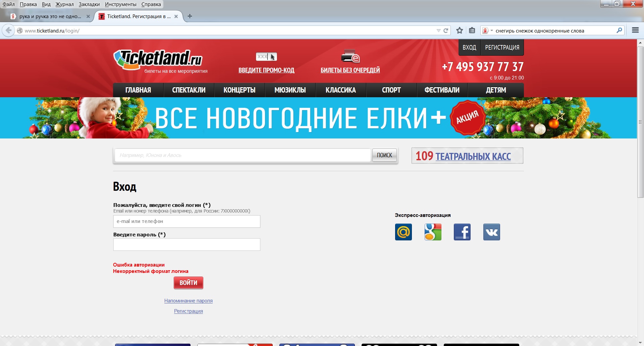Sign in with the Facebook icon

tap(462, 232)
